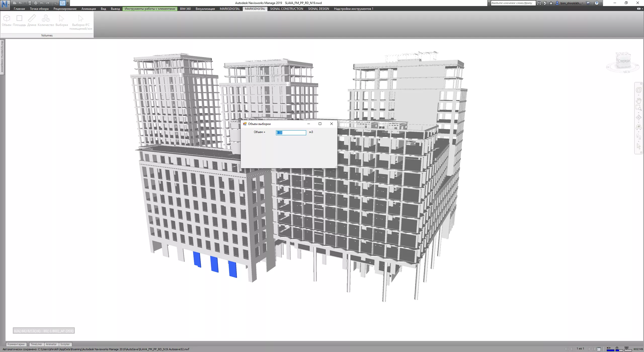The image size is (644, 352).
Task: Toggle the Инструменты измерения side panel
Action: pyautogui.click(x=2, y=57)
